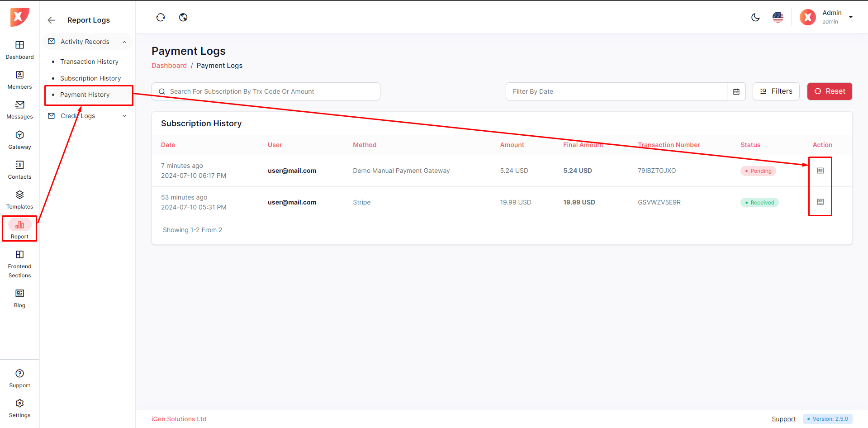Select Transaction History menu item
This screenshot has width=868, height=428.
[89, 62]
